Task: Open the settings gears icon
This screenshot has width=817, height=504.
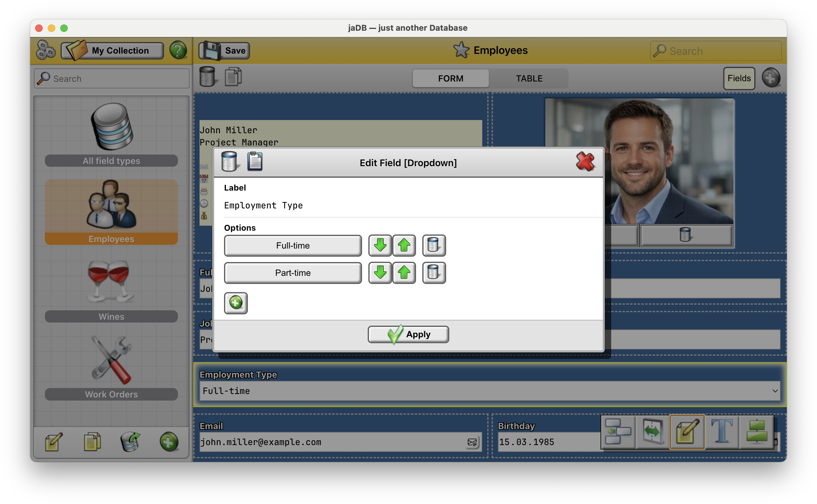Action: [45, 50]
